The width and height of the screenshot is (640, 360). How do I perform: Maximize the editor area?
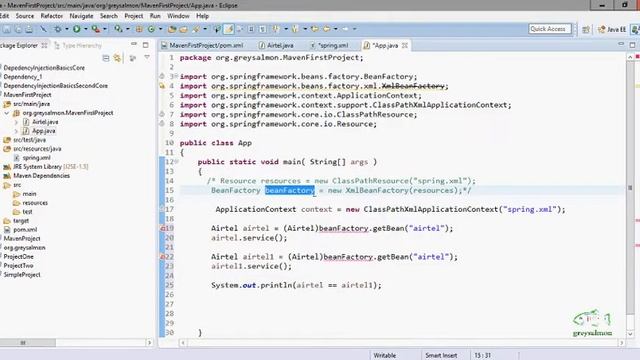click(x=632, y=44)
